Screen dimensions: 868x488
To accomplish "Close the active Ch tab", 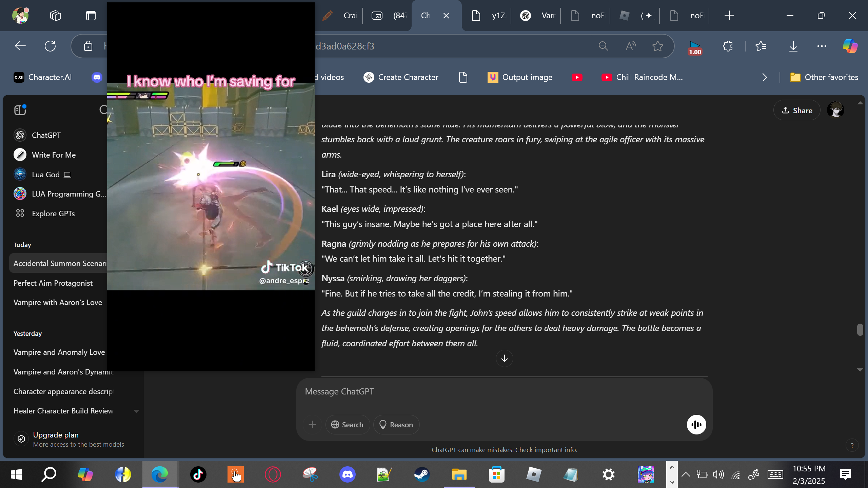I will 446,16.
